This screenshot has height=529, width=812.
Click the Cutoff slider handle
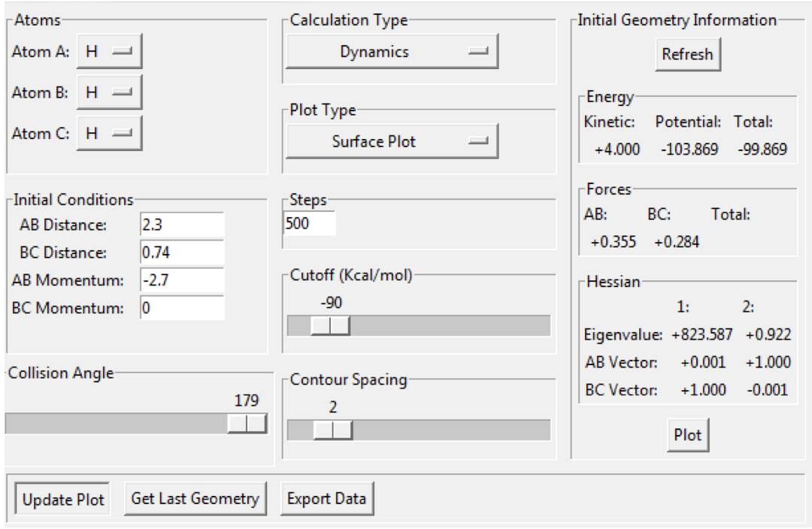pos(330,325)
